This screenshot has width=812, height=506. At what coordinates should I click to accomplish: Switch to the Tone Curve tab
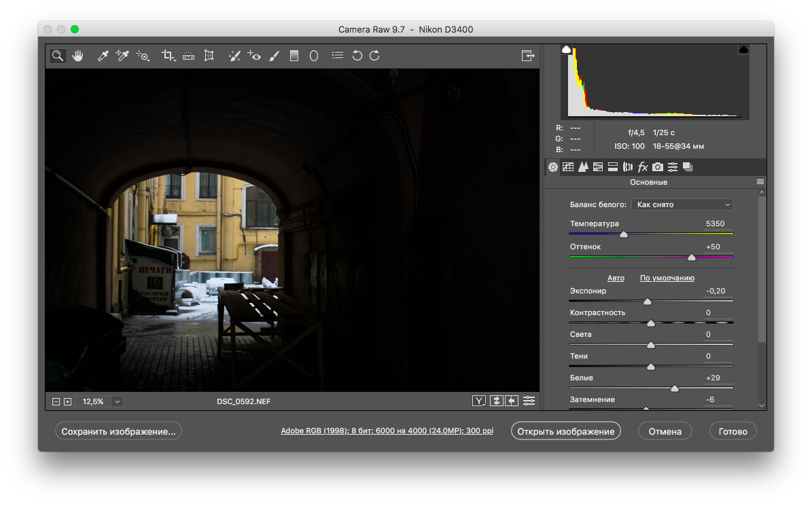[x=568, y=167]
